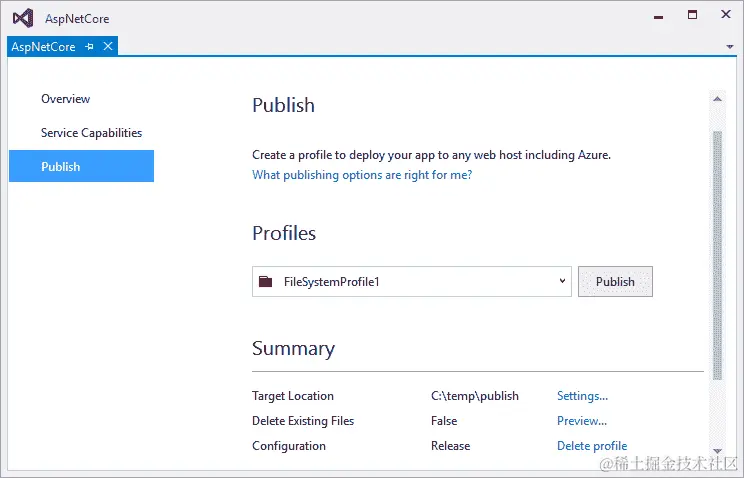The width and height of the screenshot is (744, 478).
Task: Open the tab list dropdown arrow
Action: [730, 47]
